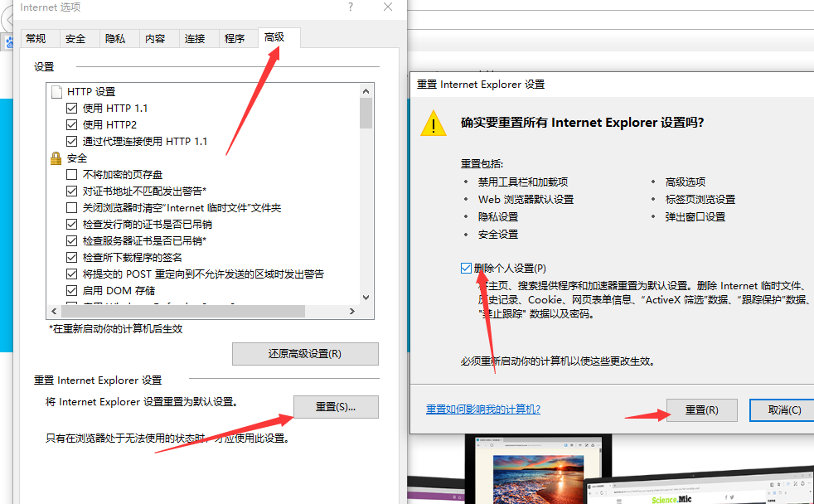Toggle 通过代理连接使用 HTTP 1.1 checkbox
The image size is (814, 504).
click(71, 142)
